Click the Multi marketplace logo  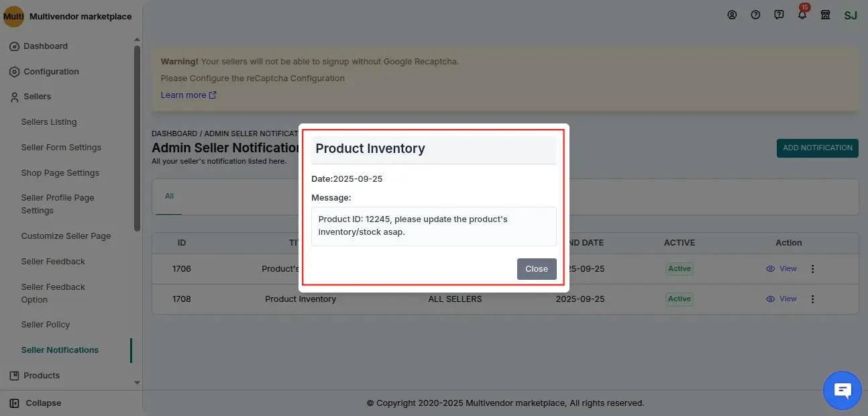[13, 16]
